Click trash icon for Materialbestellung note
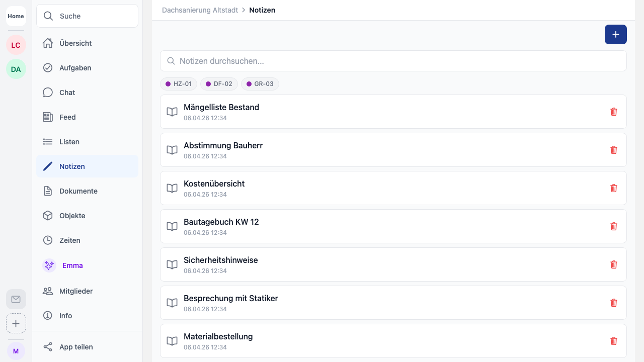 [613, 341]
